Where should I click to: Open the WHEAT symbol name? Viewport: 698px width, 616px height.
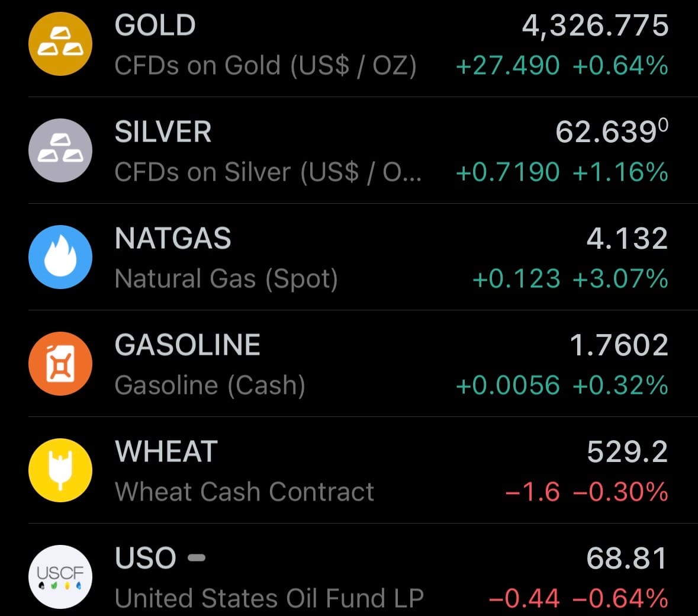coord(166,452)
